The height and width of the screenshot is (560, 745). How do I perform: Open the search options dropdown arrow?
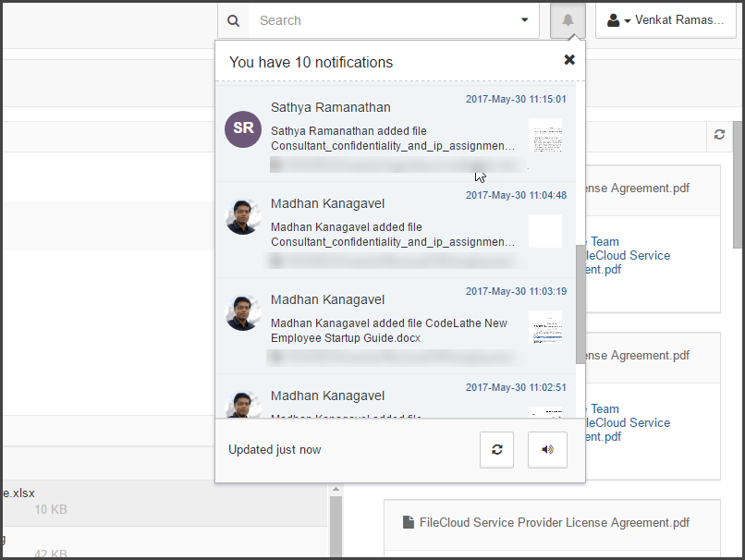[x=525, y=20]
